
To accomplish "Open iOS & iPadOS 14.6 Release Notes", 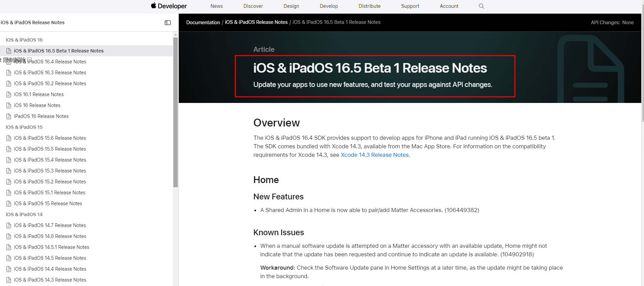I will tap(50, 236).
